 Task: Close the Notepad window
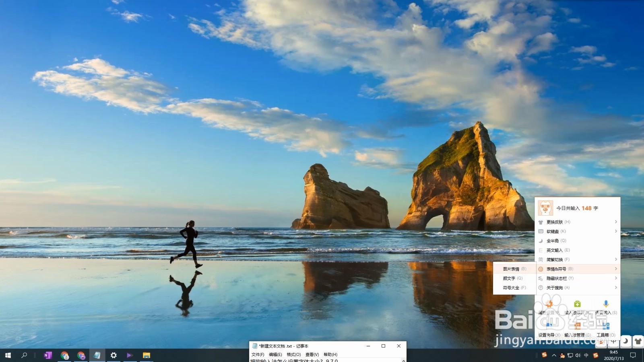click(398, 346)
